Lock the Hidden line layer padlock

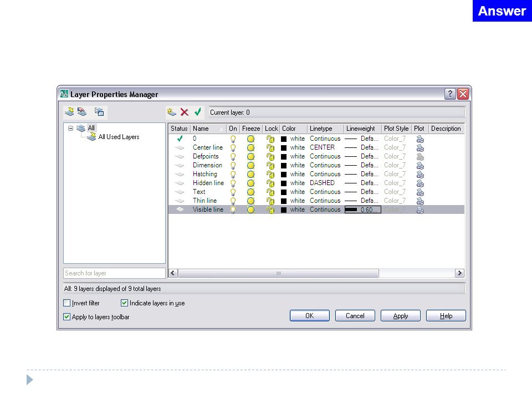coord(270,183)
